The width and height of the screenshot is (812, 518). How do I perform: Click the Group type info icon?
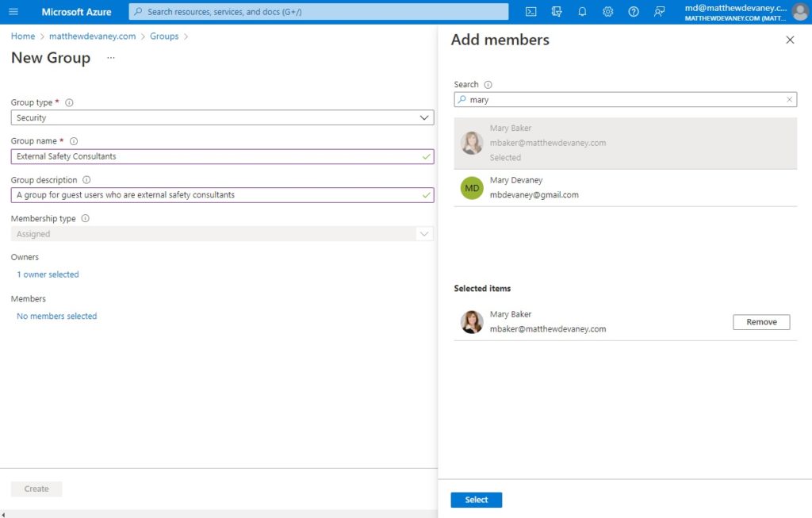point(69,102)
